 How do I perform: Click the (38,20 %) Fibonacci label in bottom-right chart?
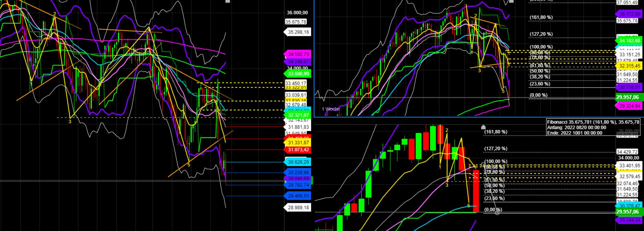pyautogui.click(x=495, y=191)
